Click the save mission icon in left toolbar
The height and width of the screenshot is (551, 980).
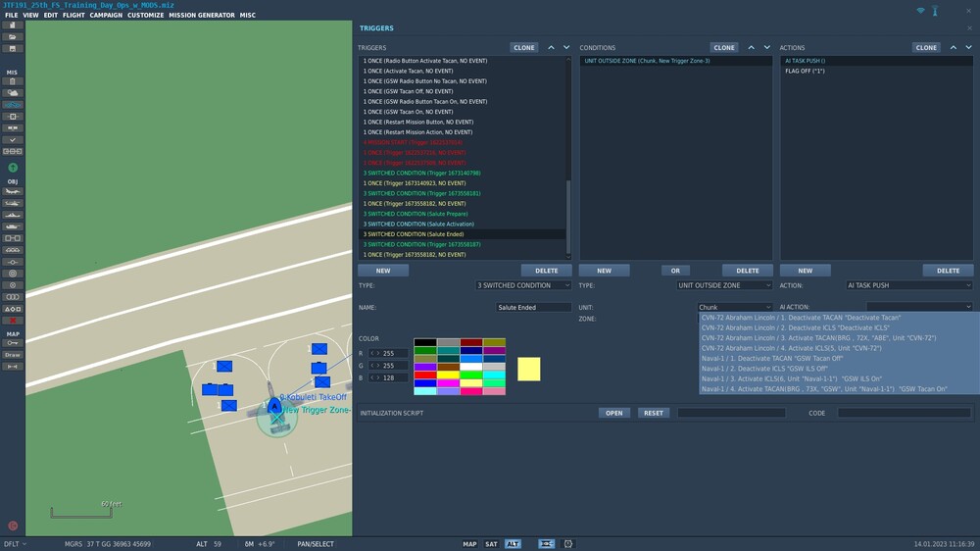tap(13, 48)
